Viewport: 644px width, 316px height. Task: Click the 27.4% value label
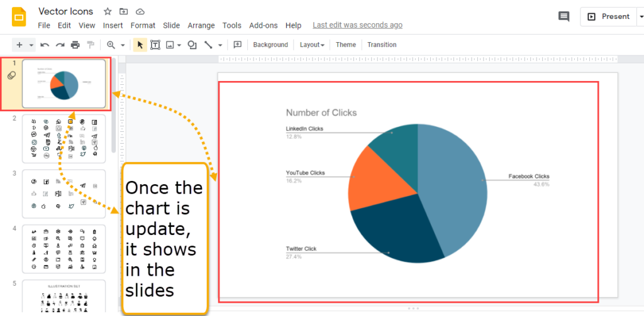tap(294, 257)
